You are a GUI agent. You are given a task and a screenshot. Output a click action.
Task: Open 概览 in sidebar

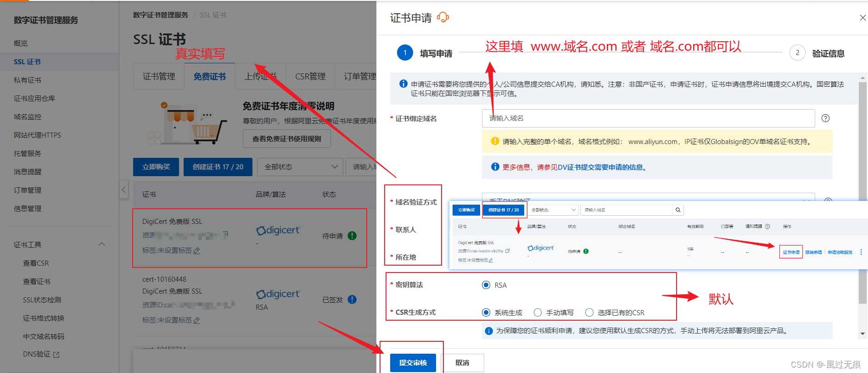tap(21, 43)
